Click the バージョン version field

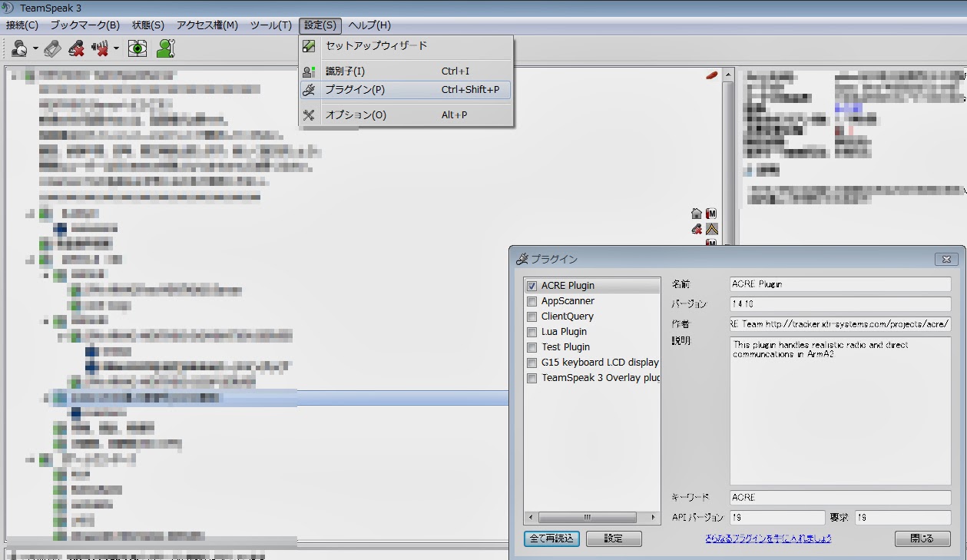[x=840, y=304]
